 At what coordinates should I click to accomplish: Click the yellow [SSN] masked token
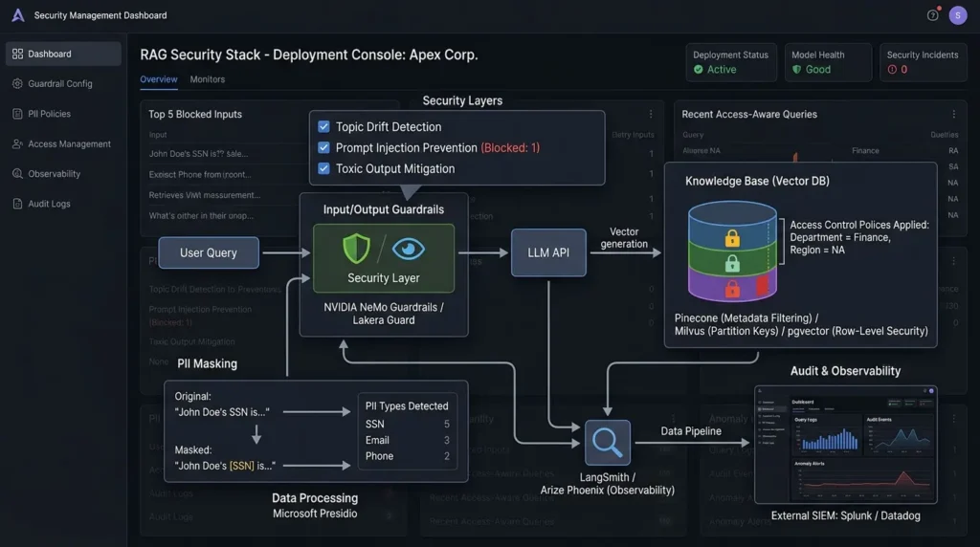click(242, 466)
